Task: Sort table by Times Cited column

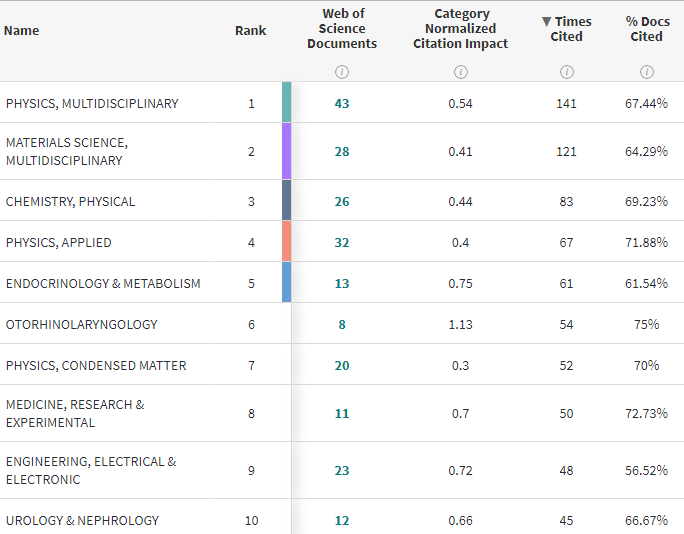Action: click(567, 29)
